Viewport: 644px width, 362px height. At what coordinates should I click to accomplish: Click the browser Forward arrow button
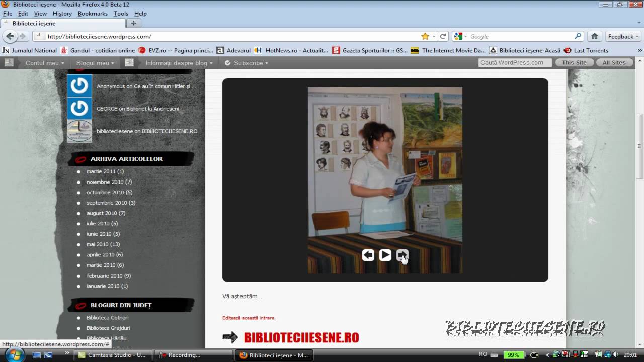22,36
